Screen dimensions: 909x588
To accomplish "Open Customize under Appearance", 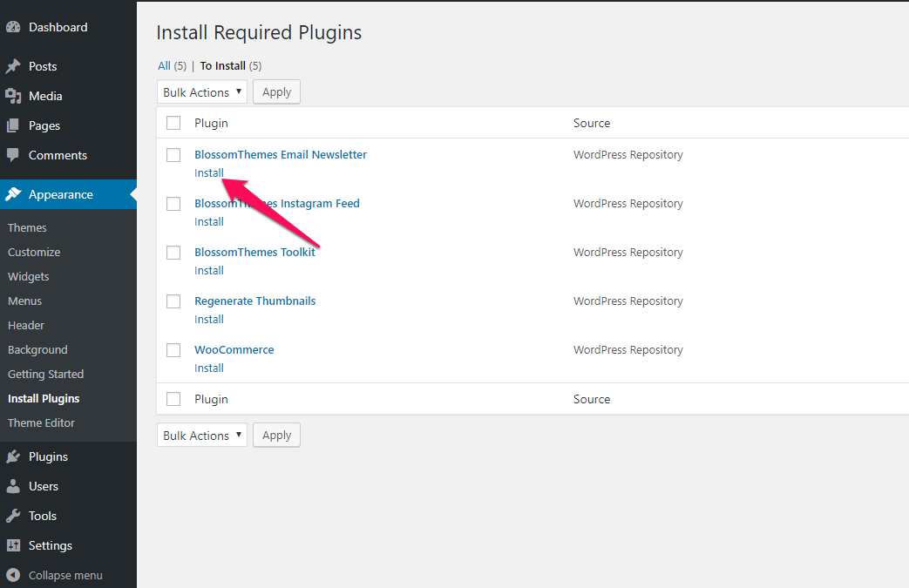I will click(34, 252).
